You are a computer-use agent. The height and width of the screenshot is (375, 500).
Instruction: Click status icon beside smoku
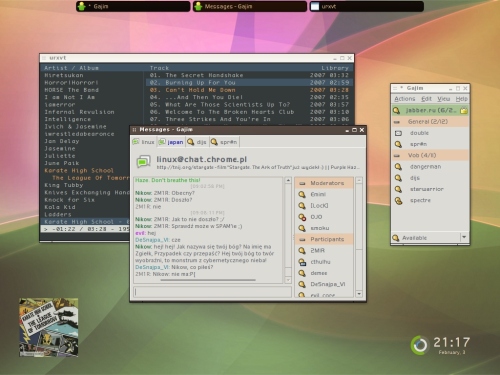tap(302, 228)
